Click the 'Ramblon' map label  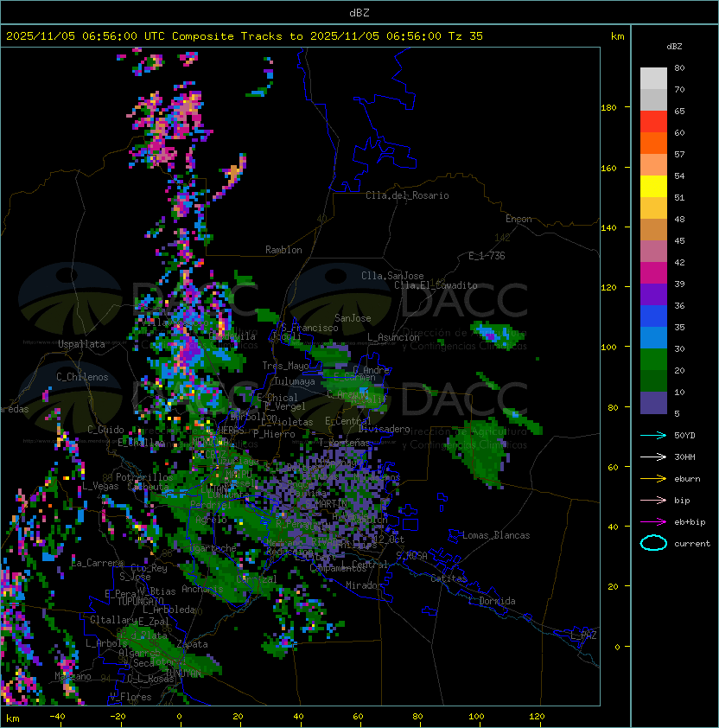(283, 250)
